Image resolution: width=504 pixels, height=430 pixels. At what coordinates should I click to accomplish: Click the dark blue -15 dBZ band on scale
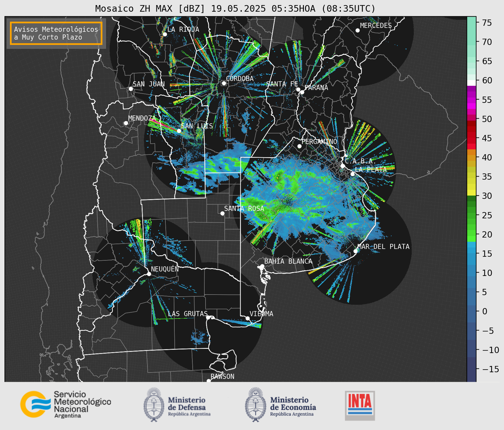tap(471, 369)
